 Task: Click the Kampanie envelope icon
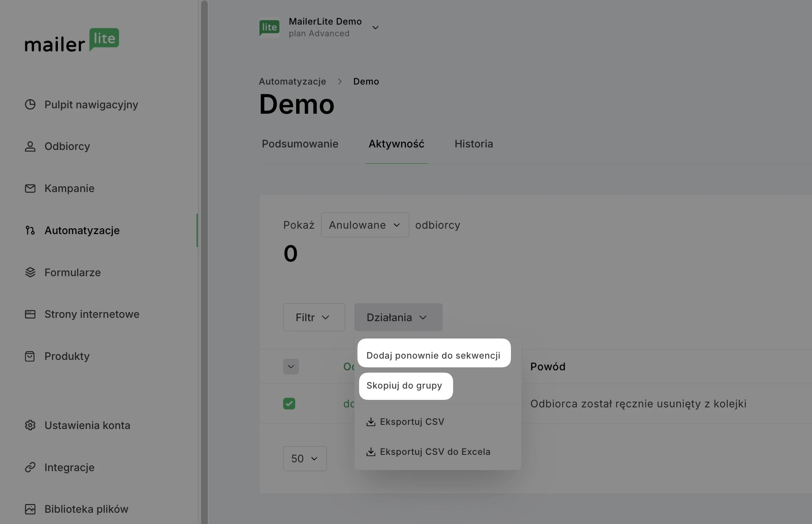30,188
